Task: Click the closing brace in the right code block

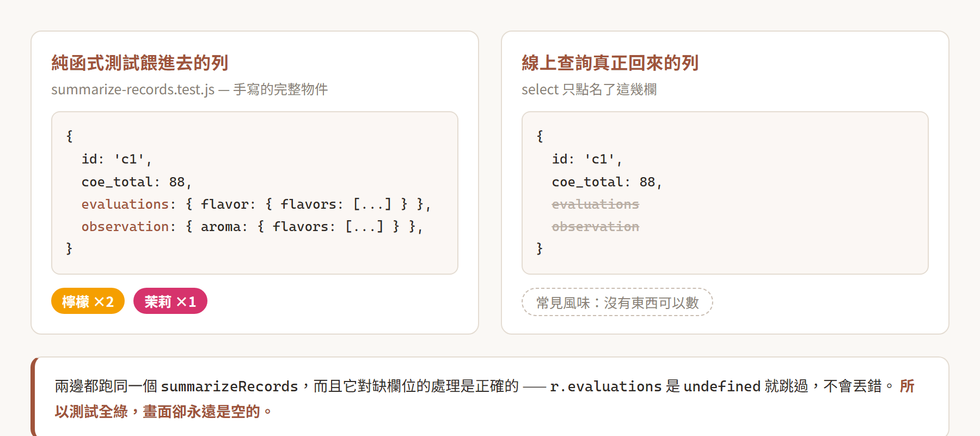Action: coord(540,249)
